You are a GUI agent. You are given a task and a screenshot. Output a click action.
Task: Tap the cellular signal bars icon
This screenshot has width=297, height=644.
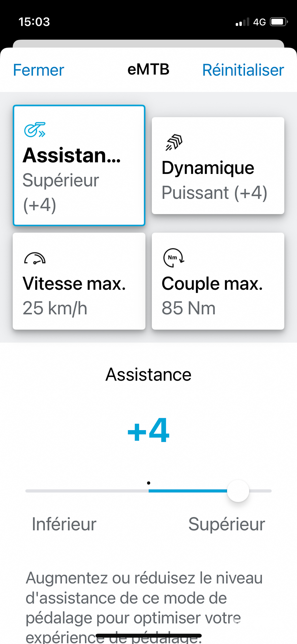[x=242, y=22]
